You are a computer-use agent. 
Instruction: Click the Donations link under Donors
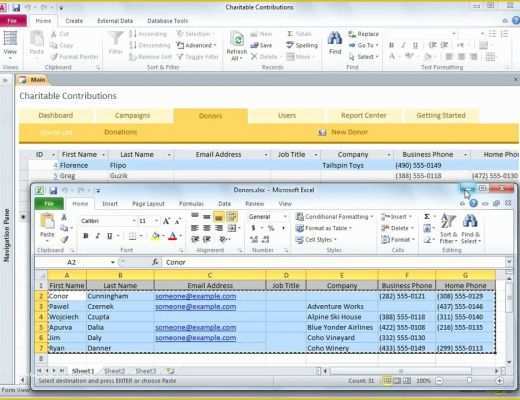(x=120, y=132)
